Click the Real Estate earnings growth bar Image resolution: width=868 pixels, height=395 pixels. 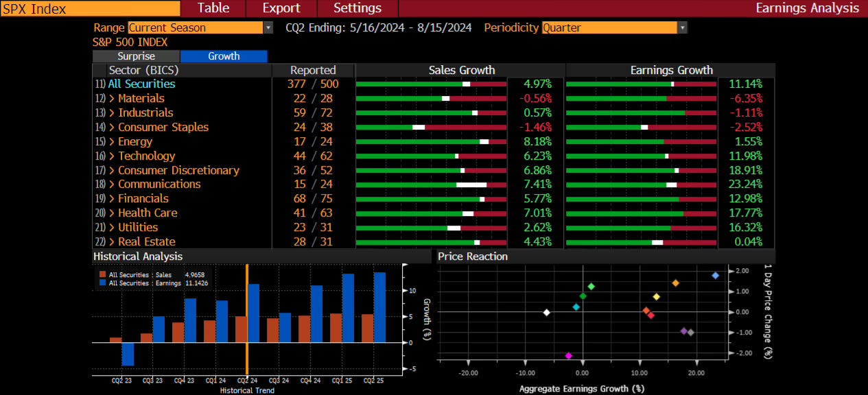pos(641,242)
